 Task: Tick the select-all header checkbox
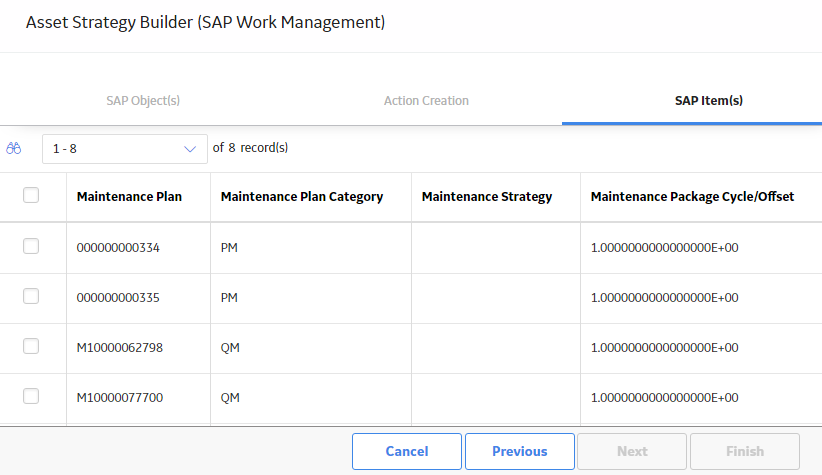click(x=31, y=195)
